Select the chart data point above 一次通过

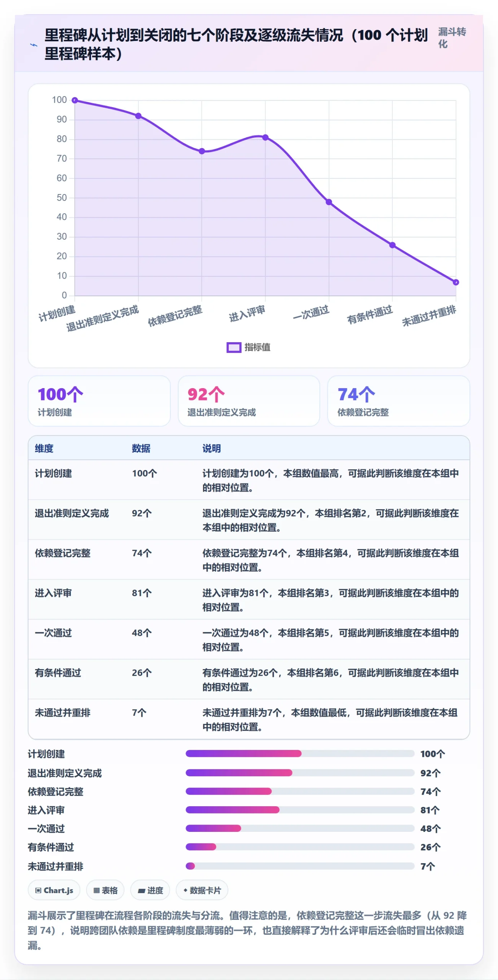329,202
